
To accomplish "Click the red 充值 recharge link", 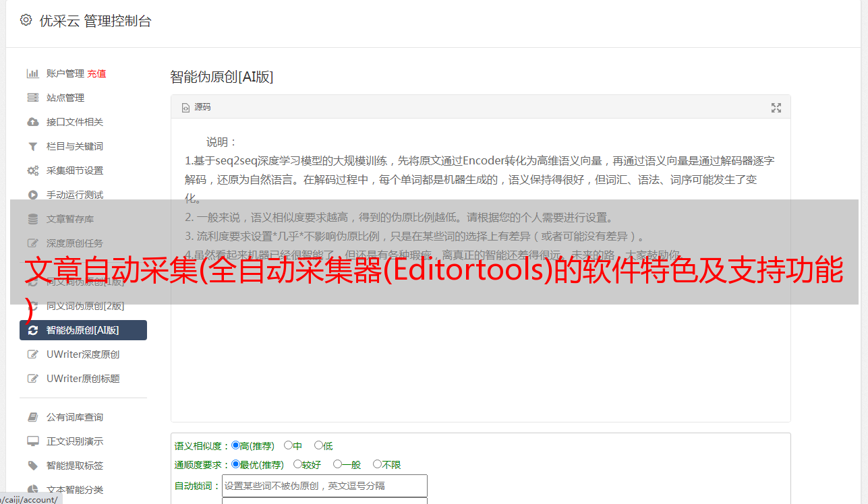I will pyautogui.click(x=96, y=73).
